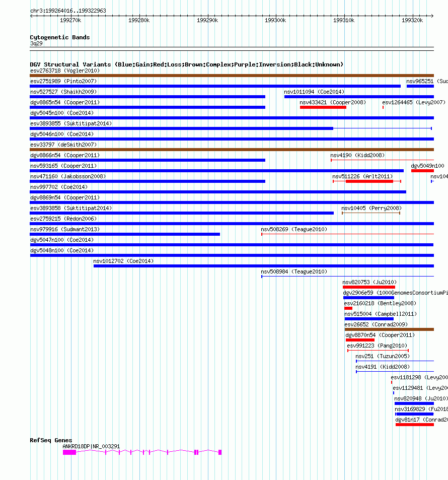Open dgv8870n54 (Cooper2011) variant
Viewport: 448px width, 480px height.
click(380, 335)
